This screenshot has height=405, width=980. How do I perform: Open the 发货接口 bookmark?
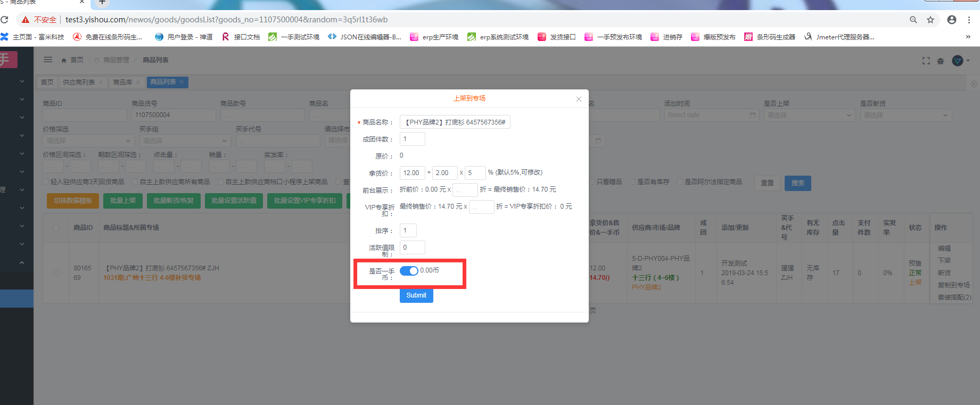pos(557,37)
